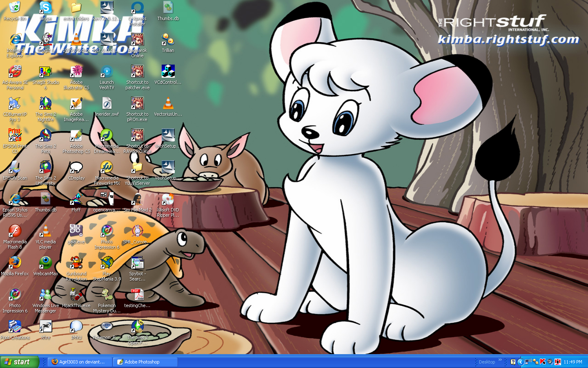The height and width of the screenshot is (368, 588).
Task: Click the Launch VeohTV icon
Action: pos(107,77)
